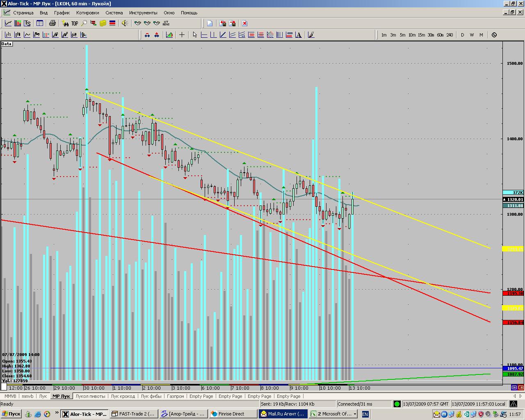Click the printer icon in toolbar
525x420 pixels.
(52, 23)
